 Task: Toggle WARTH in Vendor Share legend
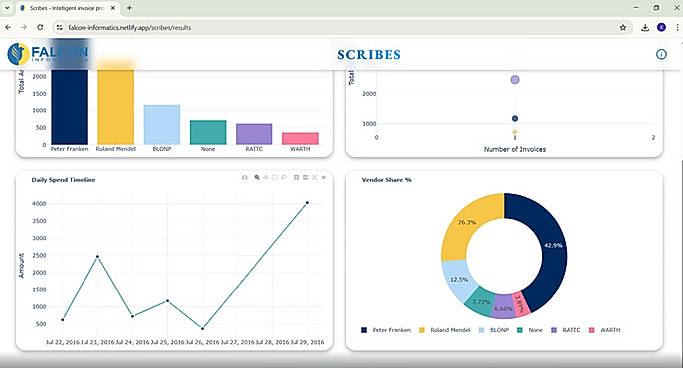(x=605, y=330)
